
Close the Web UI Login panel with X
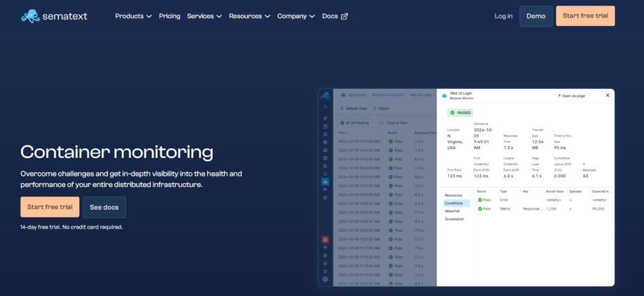tap(608, 95)
